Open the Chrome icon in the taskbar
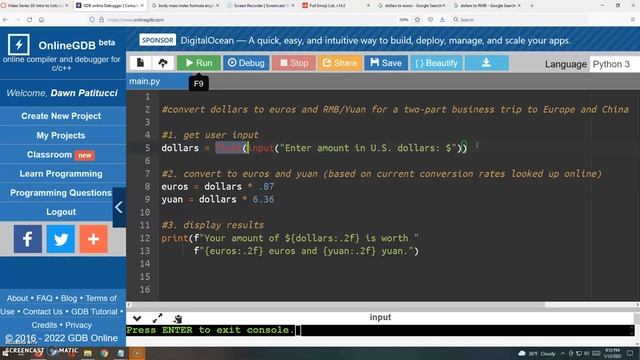The height and width of the screenshot is (360, 640). point(104,353)
